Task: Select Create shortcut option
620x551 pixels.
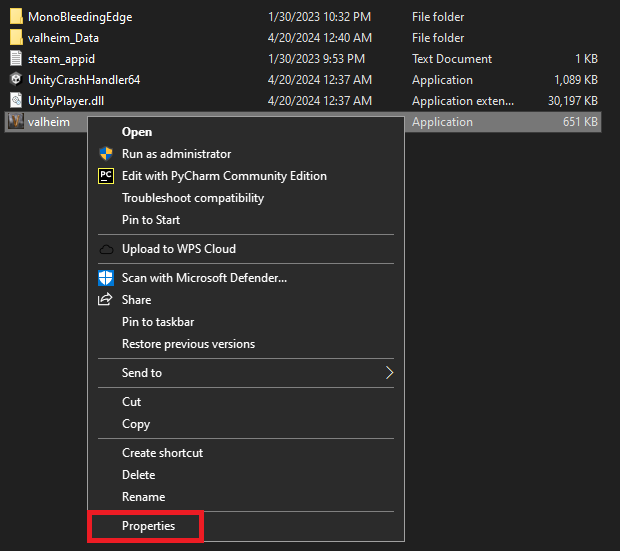Action: pyautogui.click(x=162, y=453)
